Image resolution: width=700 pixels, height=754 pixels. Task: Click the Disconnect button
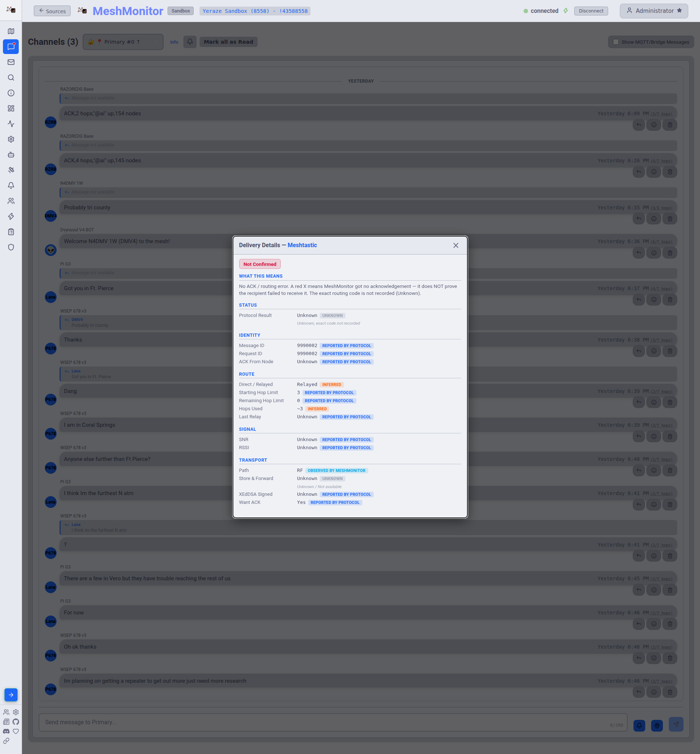point(591,11)
